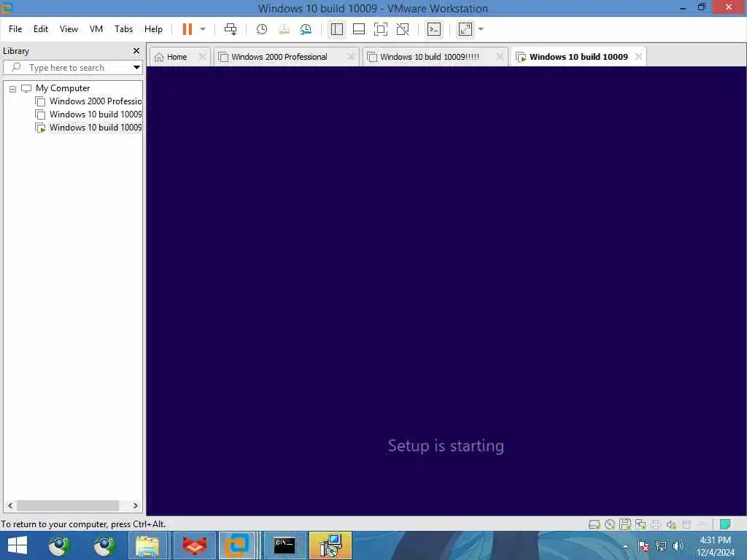This screenshot has width=747, height=560.
Task: Open the snapshot manager
Action: pyautogui.click(x=306, y=29)
